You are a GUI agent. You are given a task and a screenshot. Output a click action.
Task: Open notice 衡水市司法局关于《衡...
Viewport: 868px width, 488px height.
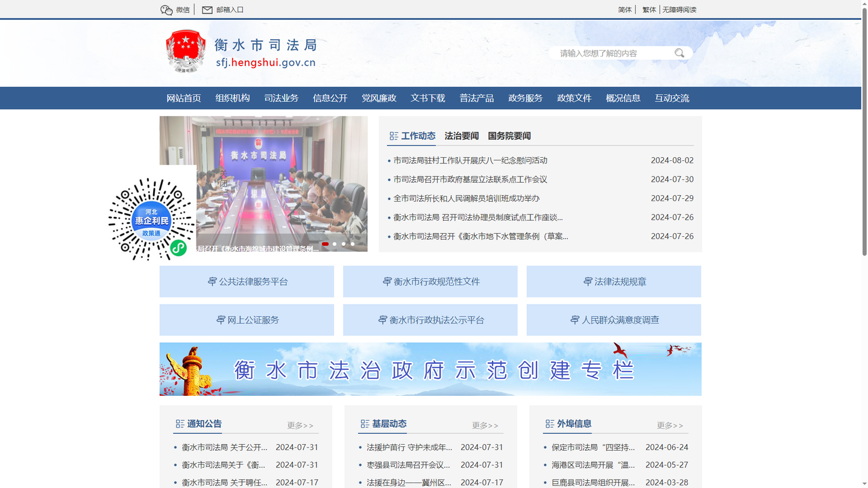(x=224, y=465)
